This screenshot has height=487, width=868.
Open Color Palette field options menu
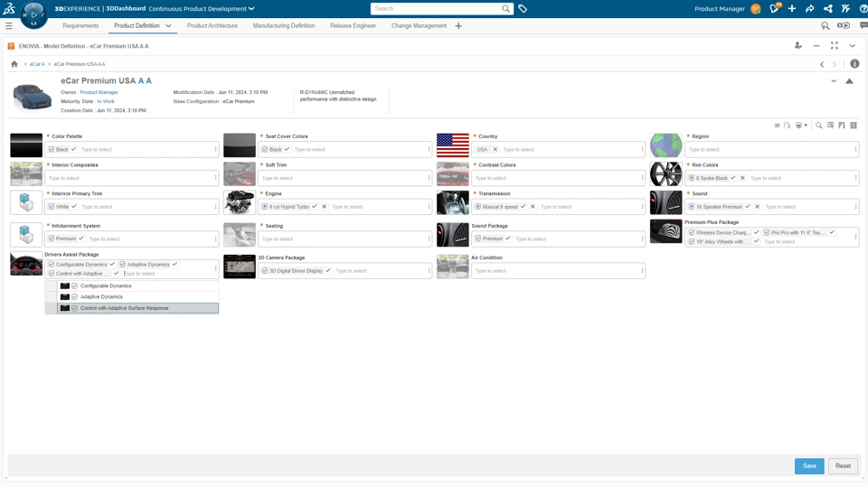point(215,149)
